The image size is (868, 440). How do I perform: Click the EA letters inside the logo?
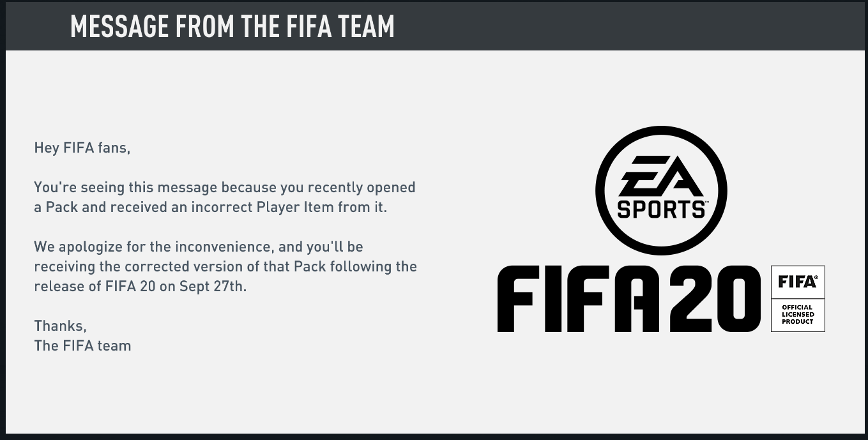pos(661,176)
